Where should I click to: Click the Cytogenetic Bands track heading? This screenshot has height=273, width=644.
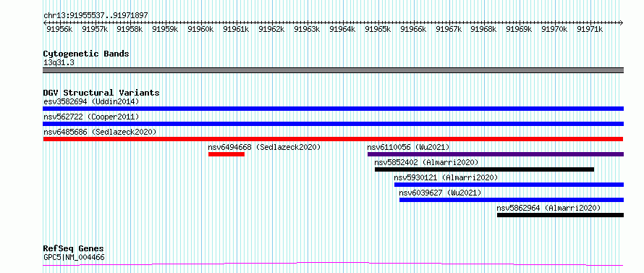(86, 54)
